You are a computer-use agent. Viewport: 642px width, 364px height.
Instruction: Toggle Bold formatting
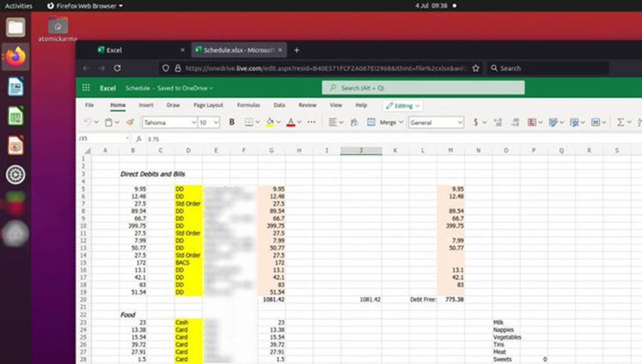pos(232,122)
